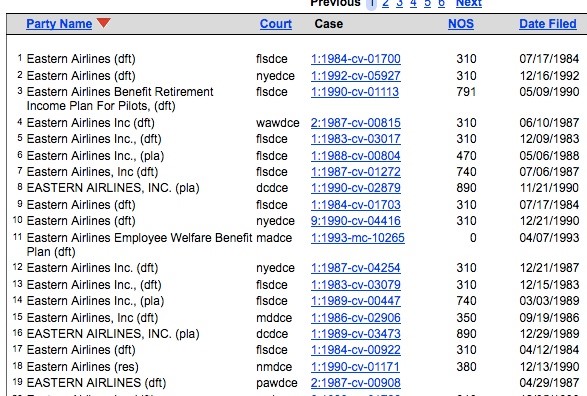Screen dimensions: 587x396
Task: Open case 1:1984-cv-00922
Action: point(356,350)
